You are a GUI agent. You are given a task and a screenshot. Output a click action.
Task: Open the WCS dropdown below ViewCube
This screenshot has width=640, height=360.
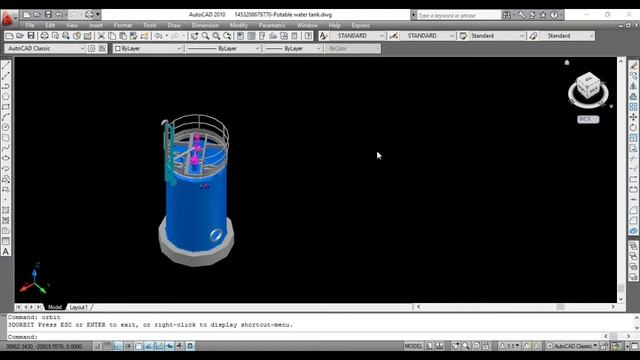[x=588, y=119]
